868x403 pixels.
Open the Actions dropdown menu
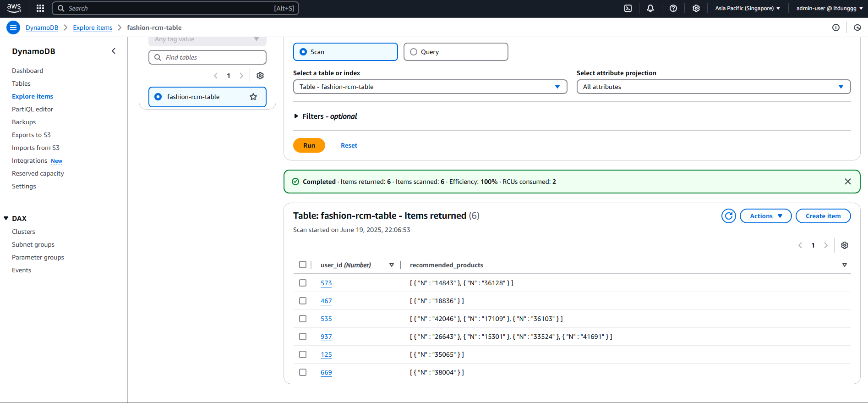coord(766,216)
